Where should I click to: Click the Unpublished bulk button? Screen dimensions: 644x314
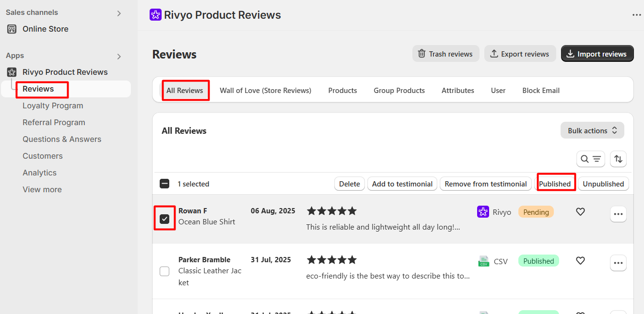point(603,184)
